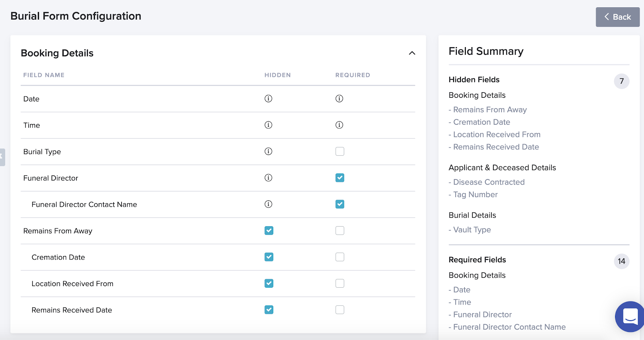The image size is (644, 340).
Task: Click the Hidden Fields count badge
Action: pos(621,81)
